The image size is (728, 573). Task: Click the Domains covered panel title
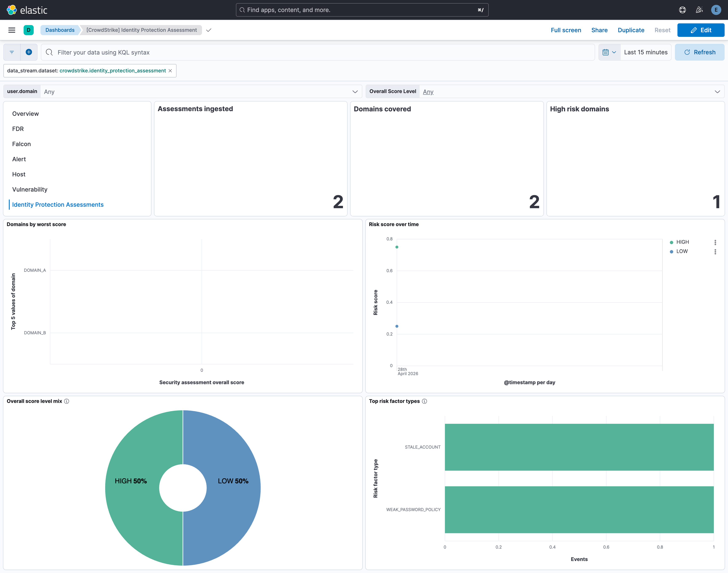[x=382, y=109]
